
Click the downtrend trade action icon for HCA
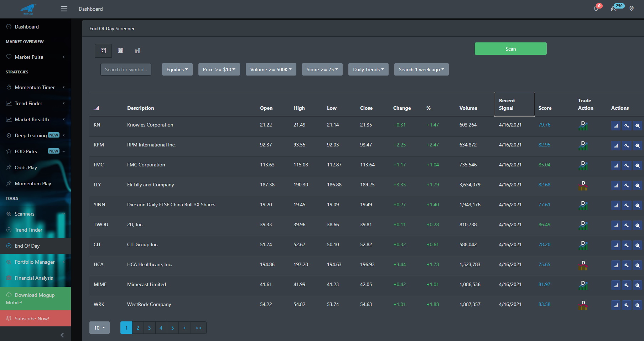[x=583, y=265]
